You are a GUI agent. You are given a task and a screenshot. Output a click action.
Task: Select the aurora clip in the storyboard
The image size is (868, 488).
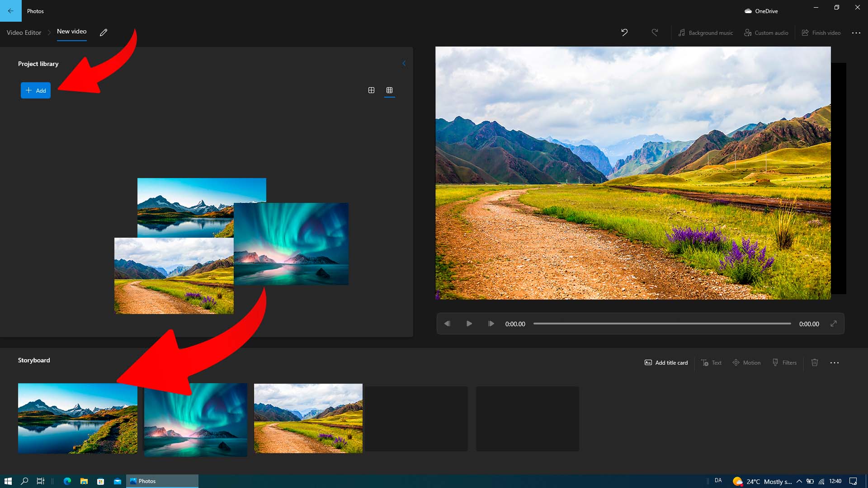tap(195, 419)
